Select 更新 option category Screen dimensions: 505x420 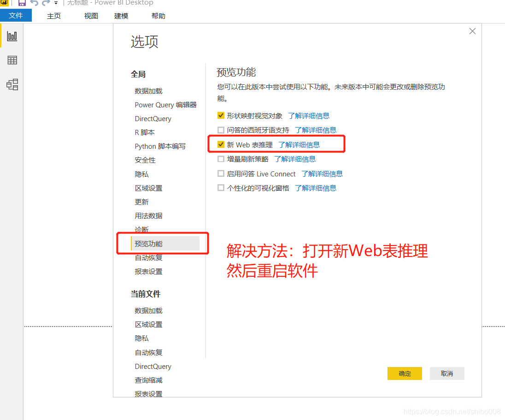[x=142, y=202]
